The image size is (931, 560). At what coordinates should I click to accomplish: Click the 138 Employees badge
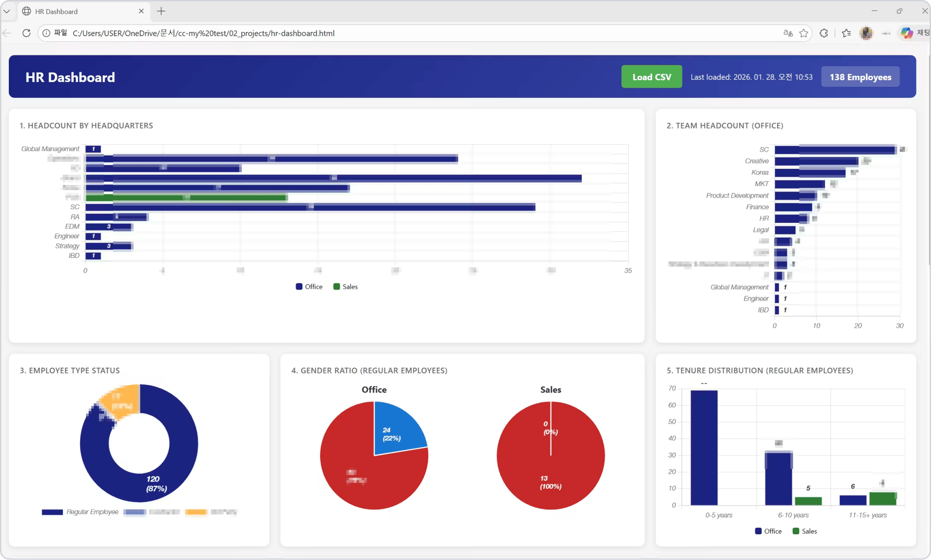[x=860, y=77]
